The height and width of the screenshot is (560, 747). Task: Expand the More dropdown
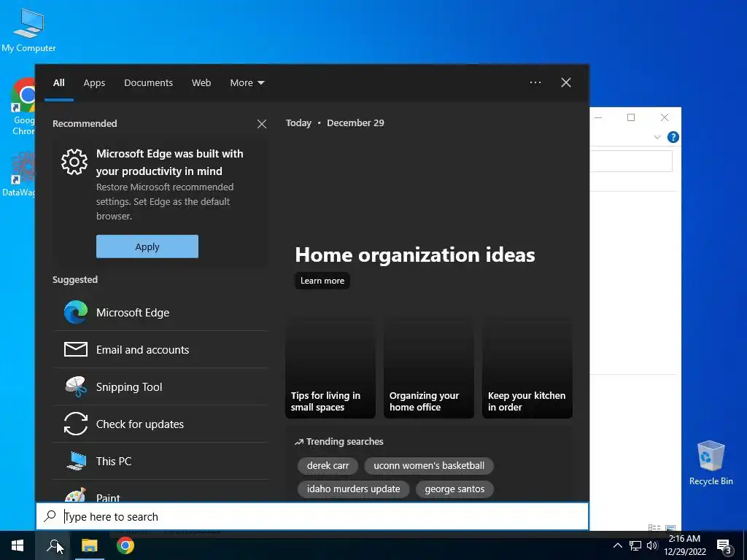247,83
